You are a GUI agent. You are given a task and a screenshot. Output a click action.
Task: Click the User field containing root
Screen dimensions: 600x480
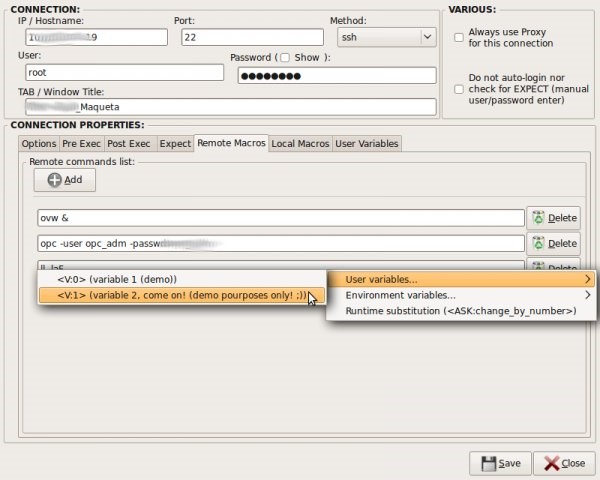point(124,72)
